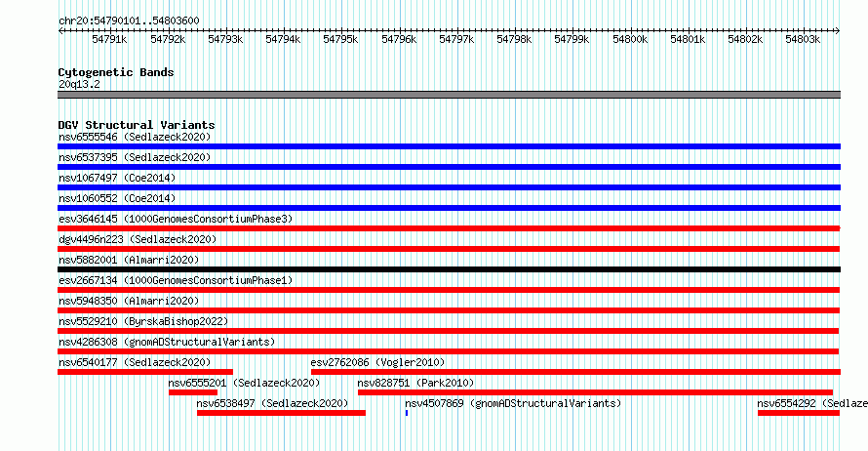Click the red bar under nsv4286308
Image resolution: width=868 pixels, height=451 pixels.
tap(448, 351)
